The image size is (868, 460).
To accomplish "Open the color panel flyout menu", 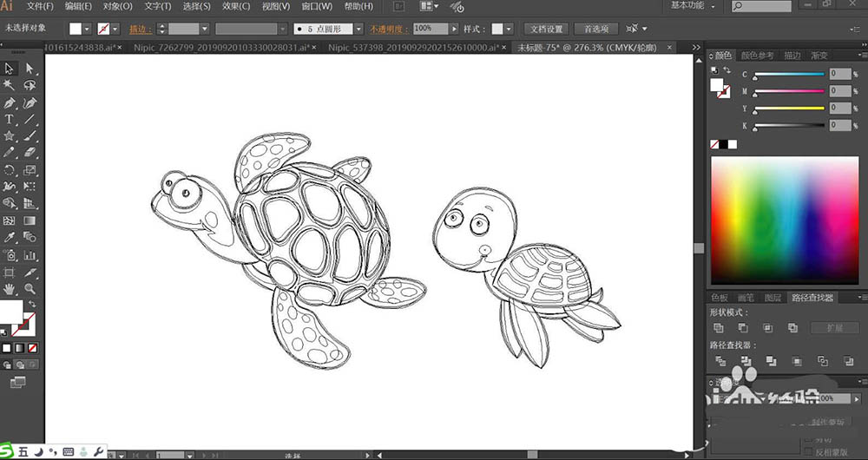I will tap(863, 56).
